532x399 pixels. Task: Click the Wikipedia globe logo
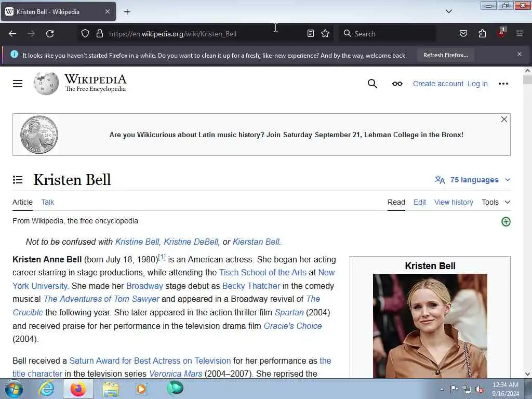click(x=46, y=84)
